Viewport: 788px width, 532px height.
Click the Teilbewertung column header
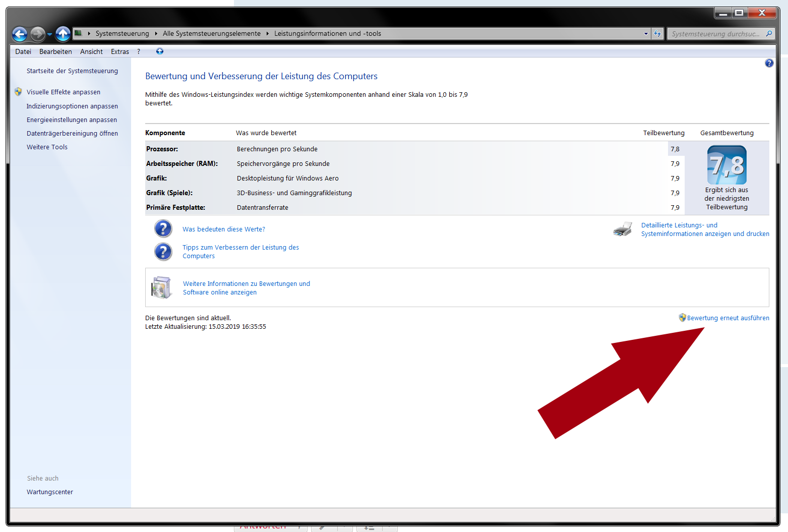tap(663, 133)
